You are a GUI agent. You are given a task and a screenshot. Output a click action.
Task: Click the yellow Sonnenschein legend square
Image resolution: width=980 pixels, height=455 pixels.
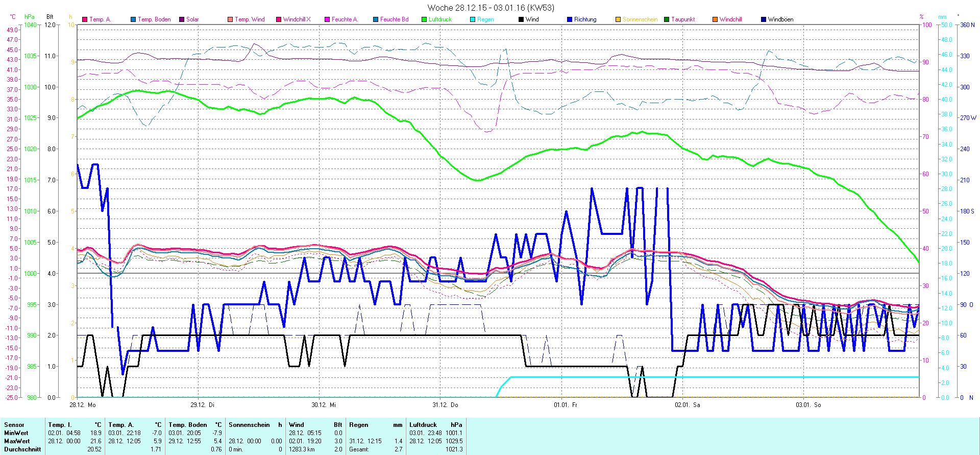pyautogui.click(x=618, y=19)
